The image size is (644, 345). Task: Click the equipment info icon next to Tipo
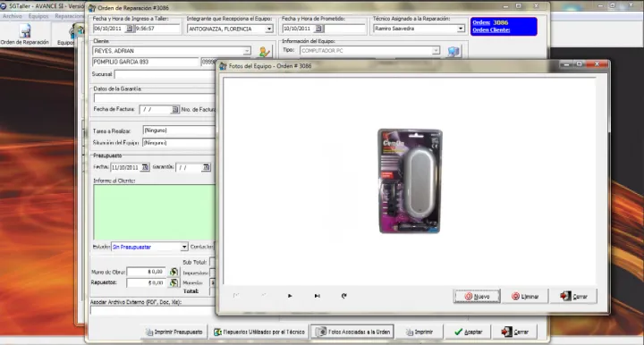[453, 51]
